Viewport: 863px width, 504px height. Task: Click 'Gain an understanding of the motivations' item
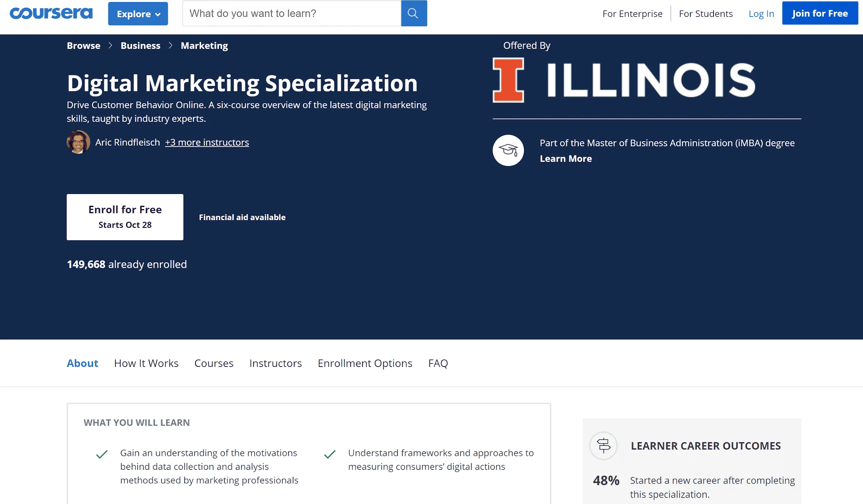point(209,466)
